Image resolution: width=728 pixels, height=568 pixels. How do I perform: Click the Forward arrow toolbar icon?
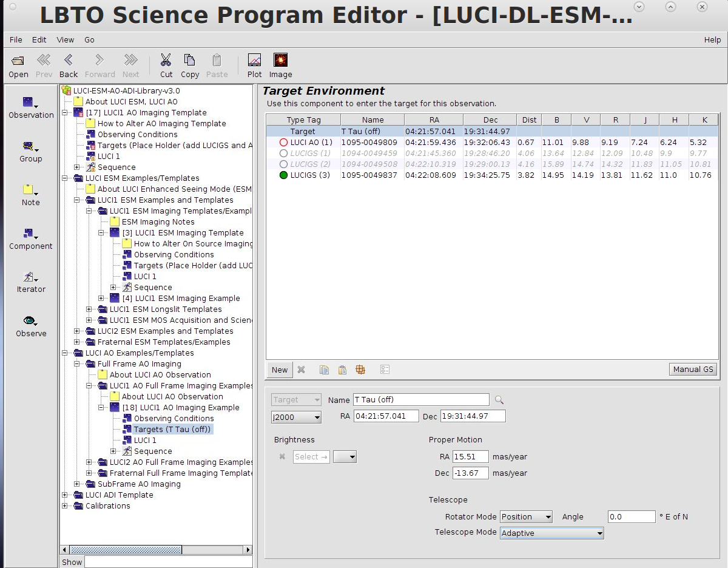pyautogui.click(x=99, y=60)
